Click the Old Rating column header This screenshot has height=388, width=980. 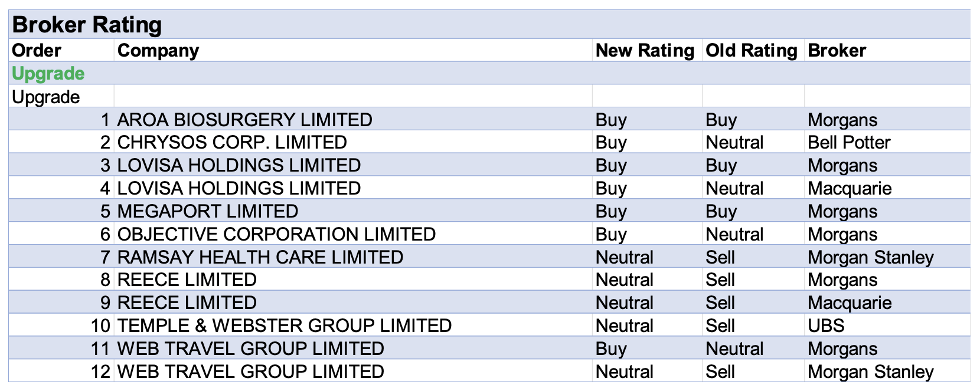coord(751,51)
